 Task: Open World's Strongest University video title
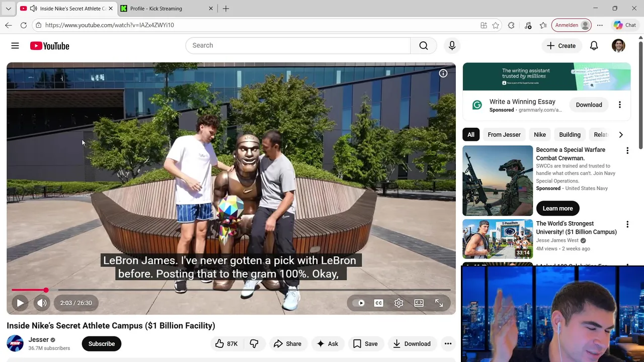click(577, 228)
